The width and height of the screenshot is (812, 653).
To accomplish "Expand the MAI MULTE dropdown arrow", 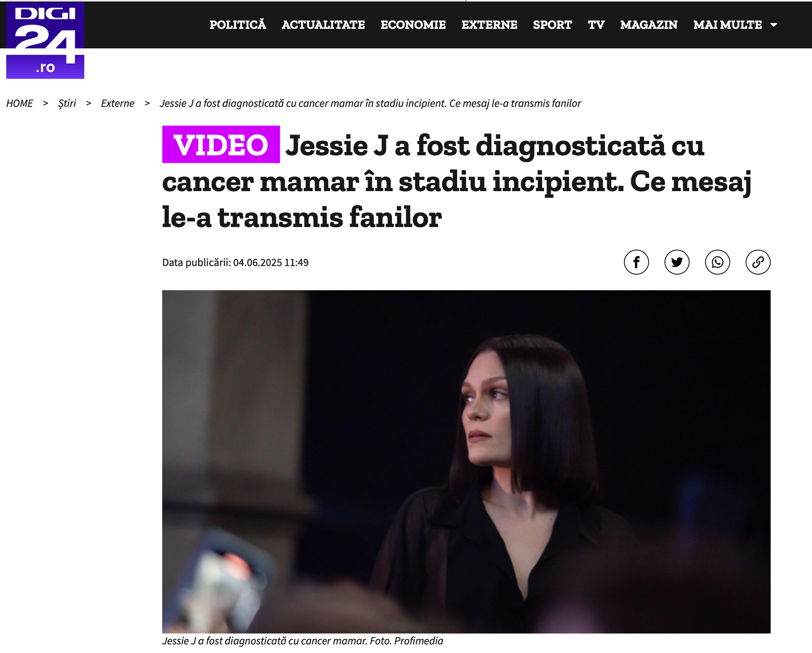I will coord(774,25).
